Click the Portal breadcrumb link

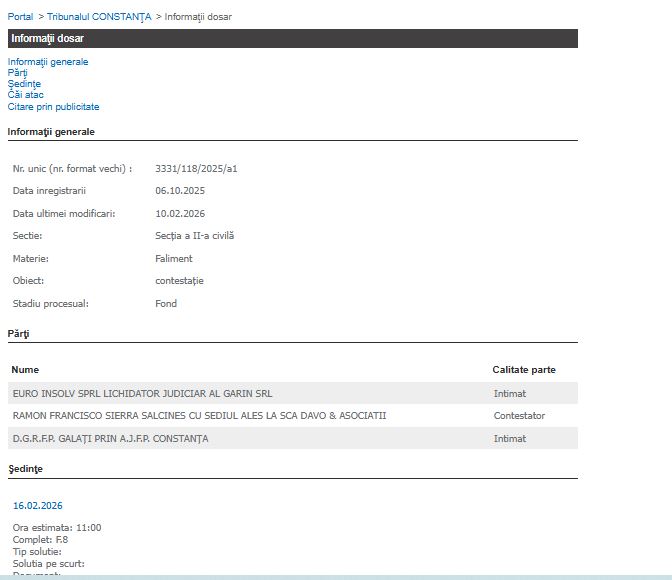(21, 17)
